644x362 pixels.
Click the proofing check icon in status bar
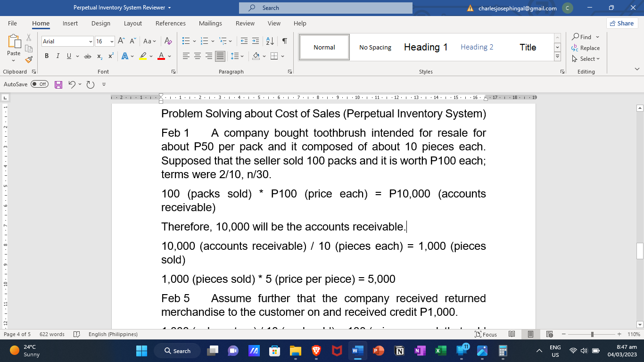(77, 334)
